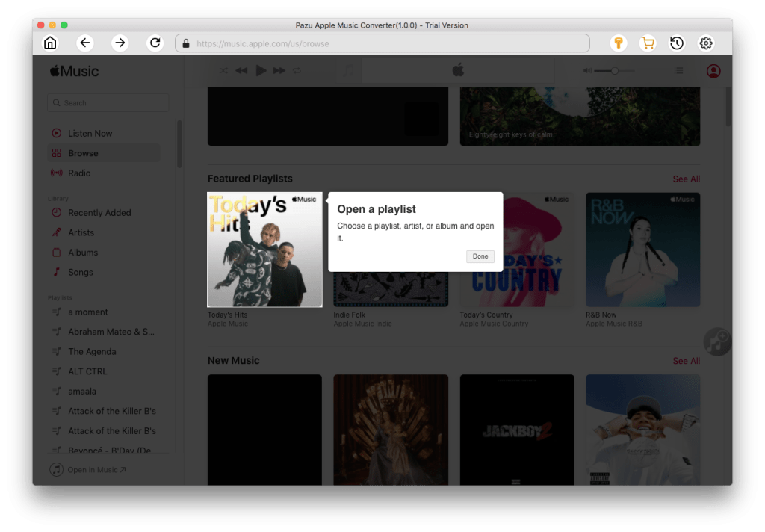Click the sidebar vertical scrollbar

[x=179, y=143]
